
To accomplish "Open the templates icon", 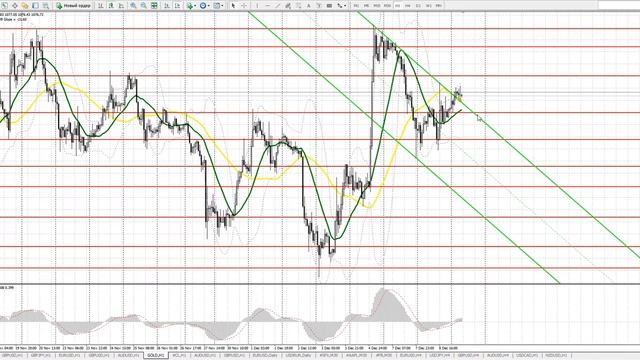I will pos(216,6).
